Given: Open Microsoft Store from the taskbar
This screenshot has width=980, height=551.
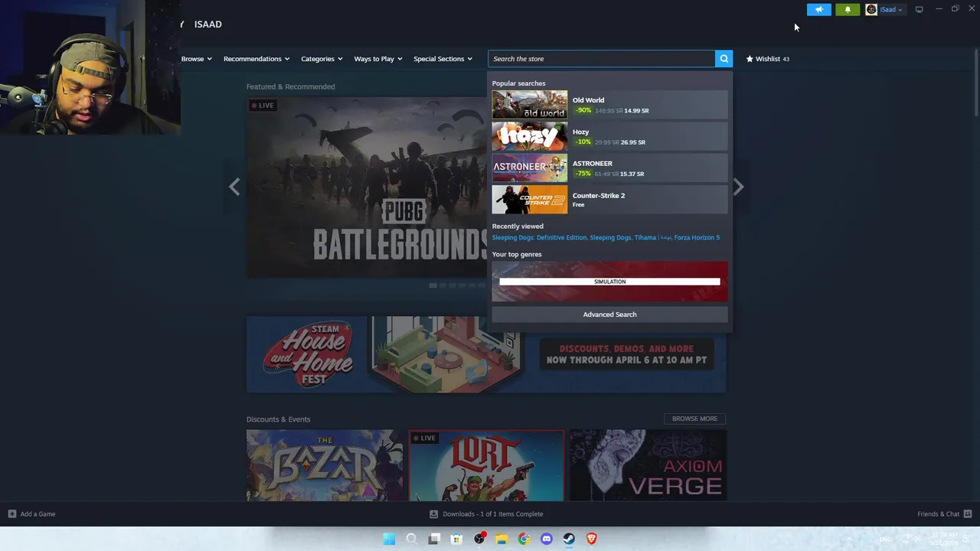Looking at the screenshot, I should 456,539.
